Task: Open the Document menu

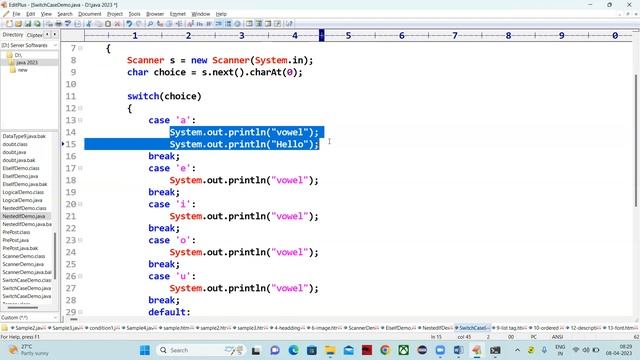Action: (x=89, y=14)
